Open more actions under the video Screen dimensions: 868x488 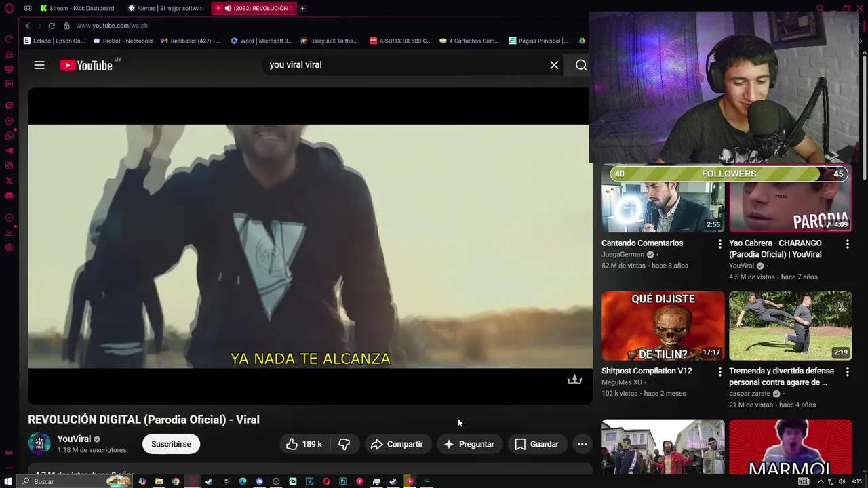pyautogui.click(x=582, y=444)
